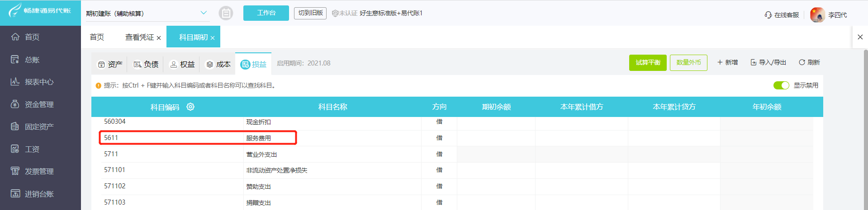
Task: Click subject name 赞助支出
Action: (x=259, y=187)
